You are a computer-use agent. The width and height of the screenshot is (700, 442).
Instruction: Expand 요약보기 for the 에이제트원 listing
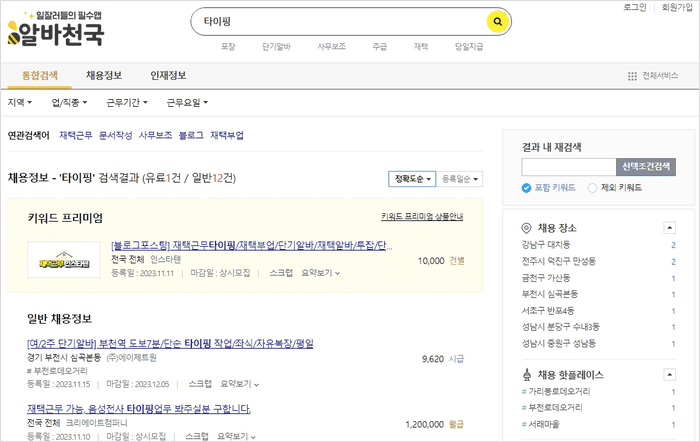pos(240,384)
